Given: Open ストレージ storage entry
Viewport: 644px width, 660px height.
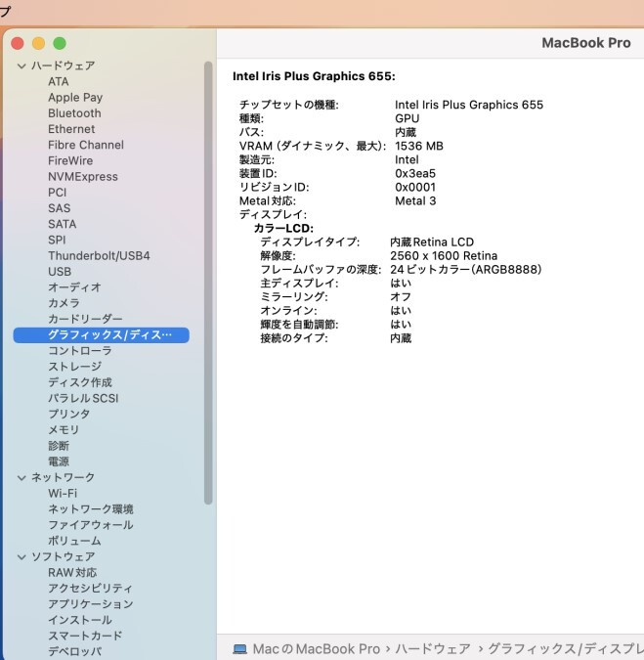Looking at the screenshot, I should pos(74,367).
